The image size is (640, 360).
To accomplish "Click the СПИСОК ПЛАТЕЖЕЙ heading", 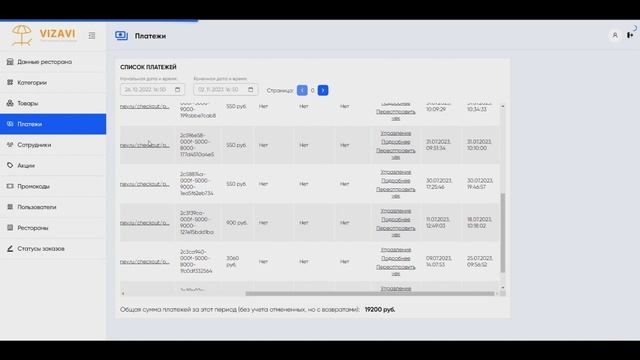I will [x=148, y=67].
